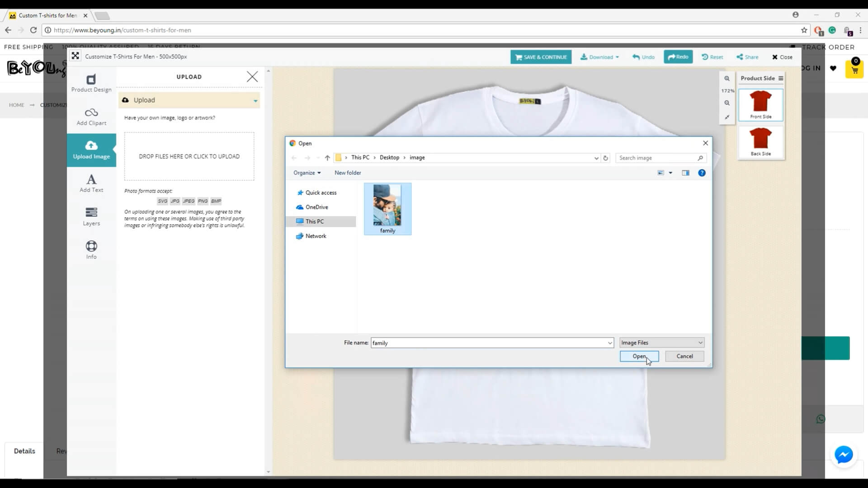Expand the address path dropdown arrow
868x488 pixels.
click(596, 158)
